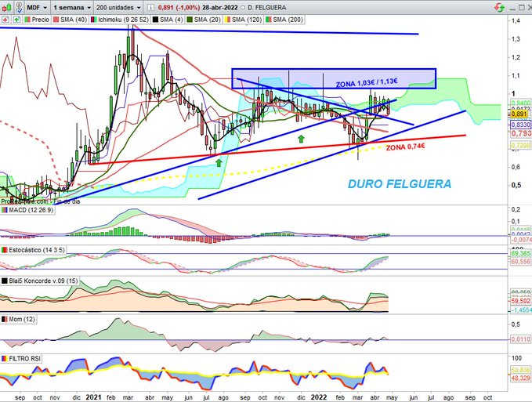Open FILTRO RSI panel label
Viewport: 532px width, 402px height.
tap(24, 359)
